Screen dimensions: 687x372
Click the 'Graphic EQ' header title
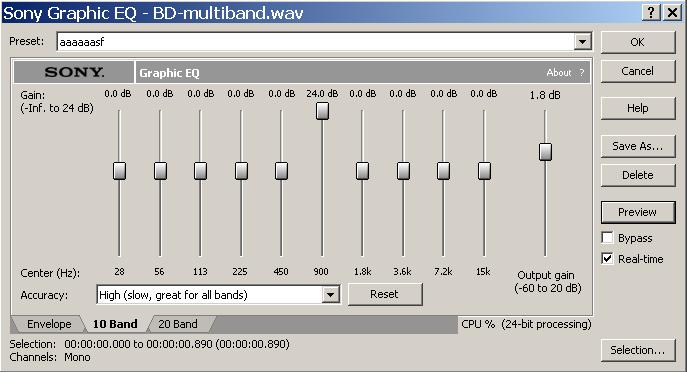coord(169,73)
